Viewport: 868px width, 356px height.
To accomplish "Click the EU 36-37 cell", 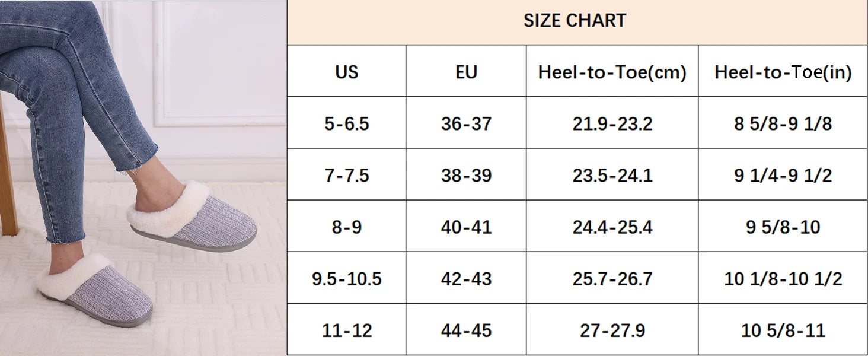I will click(466, 123).
